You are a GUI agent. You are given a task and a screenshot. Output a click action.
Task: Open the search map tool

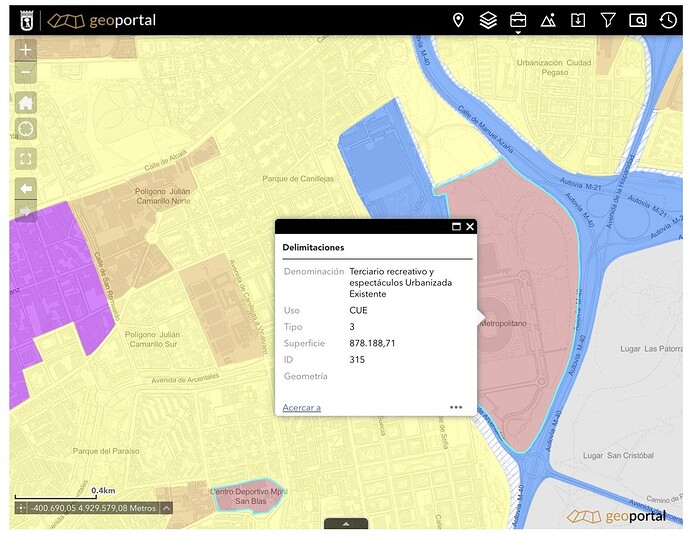pyautogui.click(x=638, y=20)
